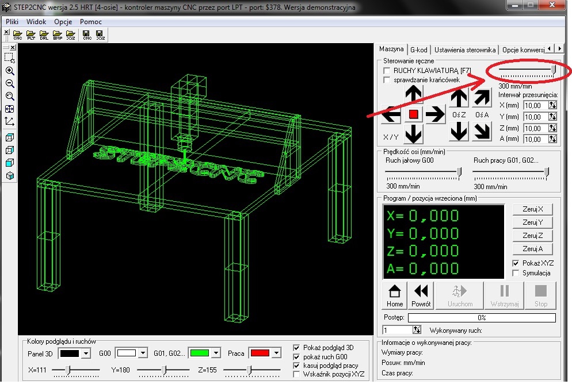This screenshot has height=392, width=572.
Task: Open the Pliki menu
Action: 12,21
